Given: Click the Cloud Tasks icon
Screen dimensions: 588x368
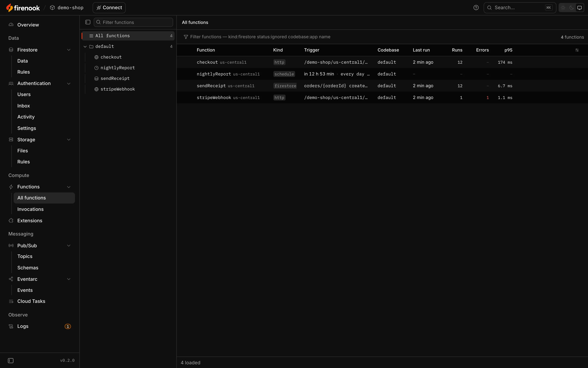Looking at the screenshot, I should pyautogui.click(x=11, y=301).
